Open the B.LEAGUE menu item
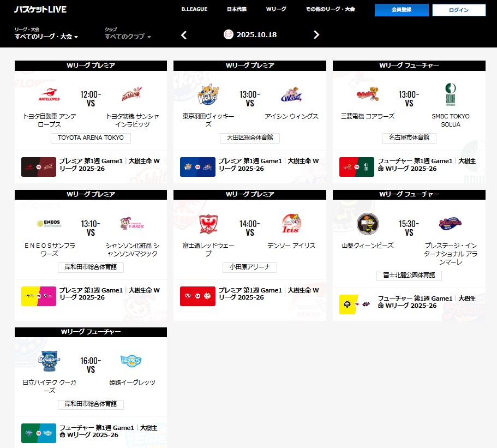The width and height of the screenshot is (497, 448). (x=194, y=9)
